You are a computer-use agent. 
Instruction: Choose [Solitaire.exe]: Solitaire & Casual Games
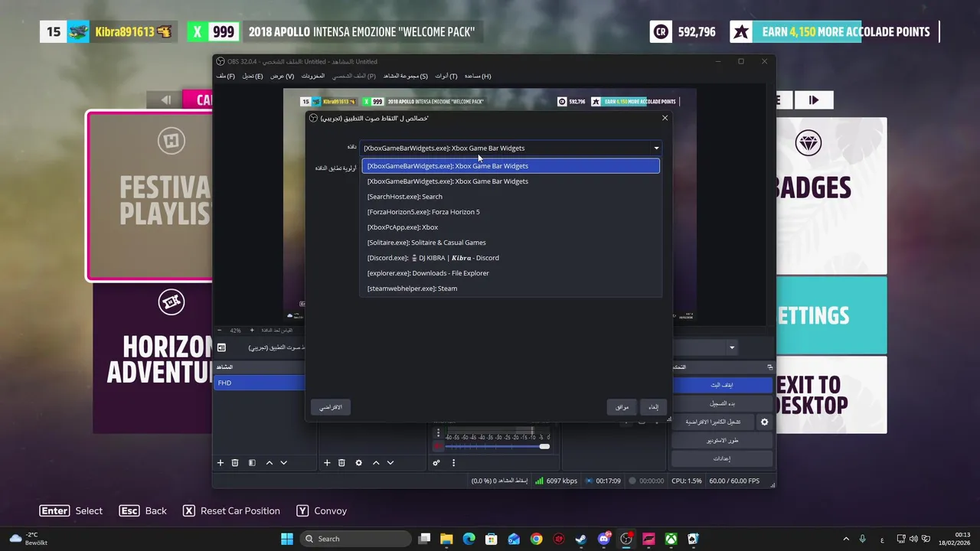511,243
